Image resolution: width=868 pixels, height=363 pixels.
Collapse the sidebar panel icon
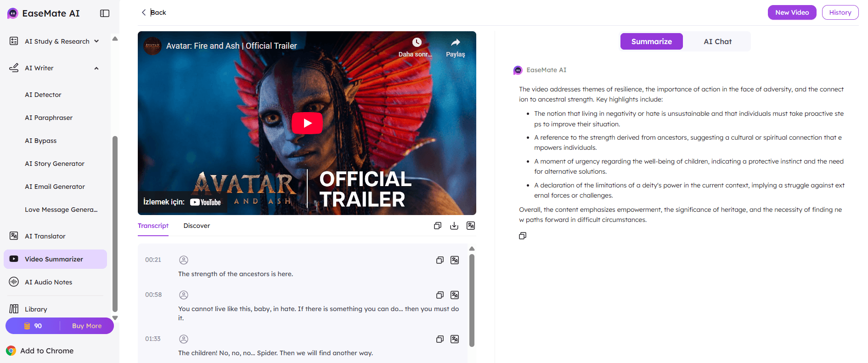pyautogui.click(x=105, y=13)
